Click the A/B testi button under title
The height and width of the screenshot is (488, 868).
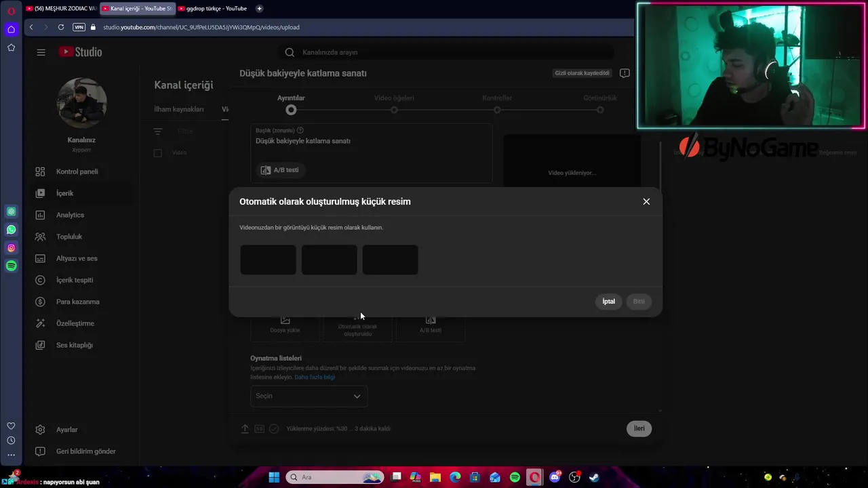(280, 170)
